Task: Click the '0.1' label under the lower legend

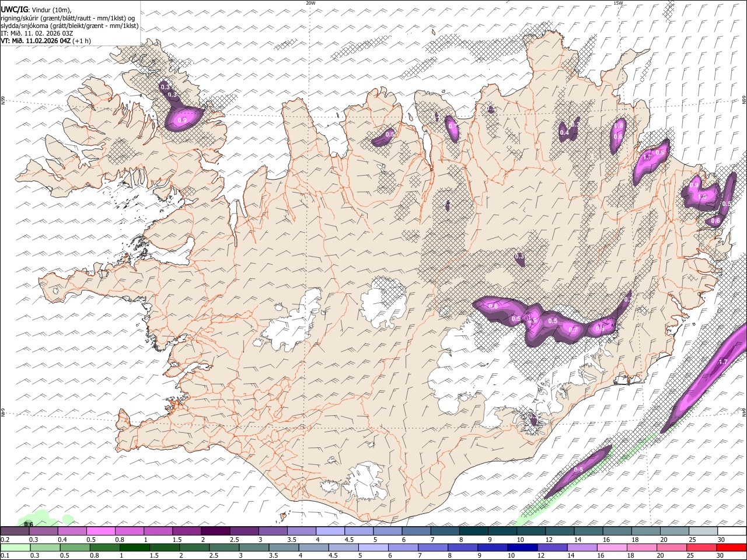Action: [x=5, y=556]
